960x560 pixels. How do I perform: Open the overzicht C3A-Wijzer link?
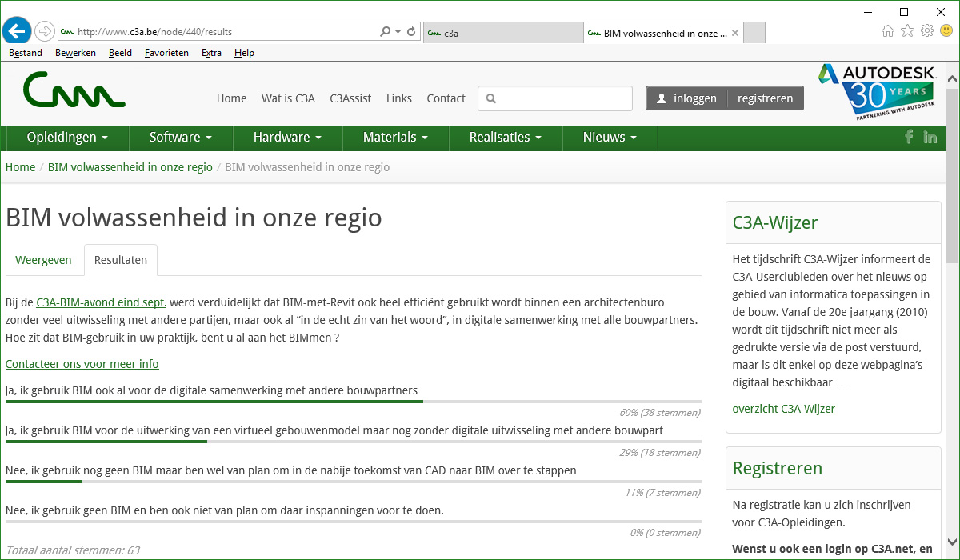tap(784, 409)
